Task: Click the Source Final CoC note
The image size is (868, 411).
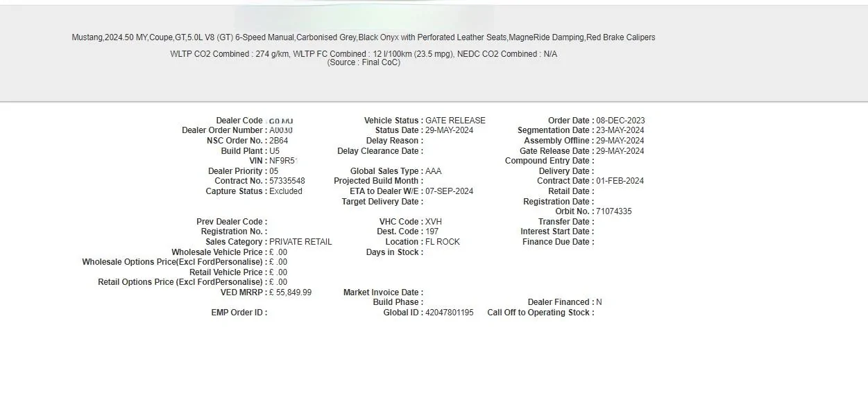Action: point(364,62)
